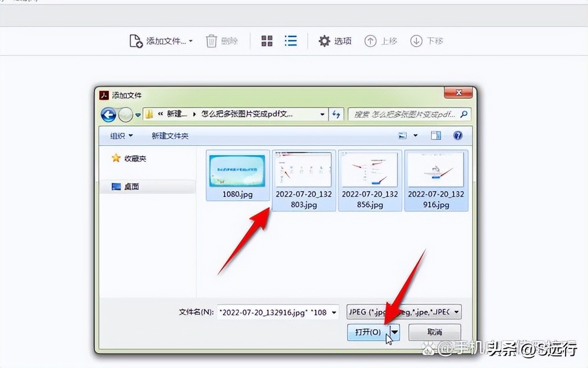Expand the Open button's split arrow

(395, 332)
